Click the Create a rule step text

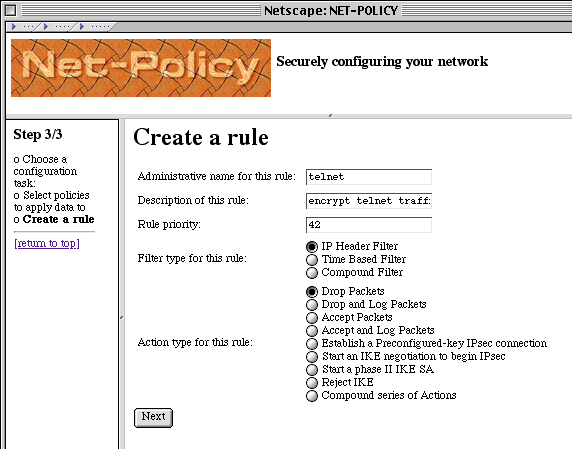[58, 219]
